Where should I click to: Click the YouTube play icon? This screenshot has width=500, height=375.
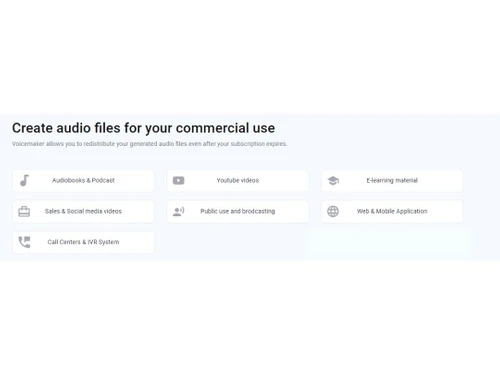[178, 180]
